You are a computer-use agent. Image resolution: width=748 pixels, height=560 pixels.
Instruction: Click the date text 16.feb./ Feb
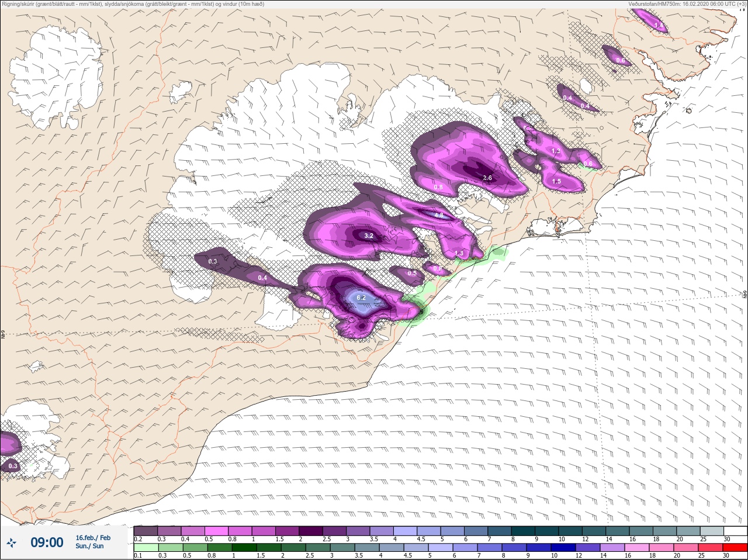click(93, 538)
